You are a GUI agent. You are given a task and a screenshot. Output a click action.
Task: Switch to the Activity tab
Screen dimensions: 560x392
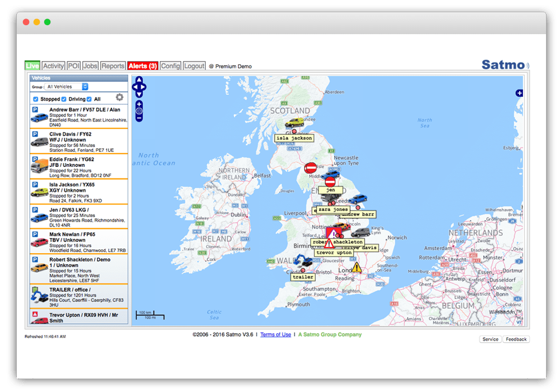tap(53, 66)
